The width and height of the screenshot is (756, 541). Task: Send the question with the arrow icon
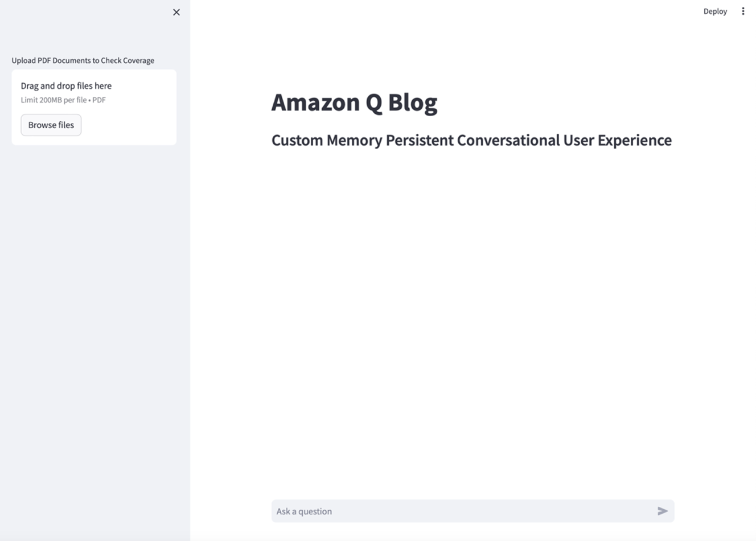tap(663, 511)
